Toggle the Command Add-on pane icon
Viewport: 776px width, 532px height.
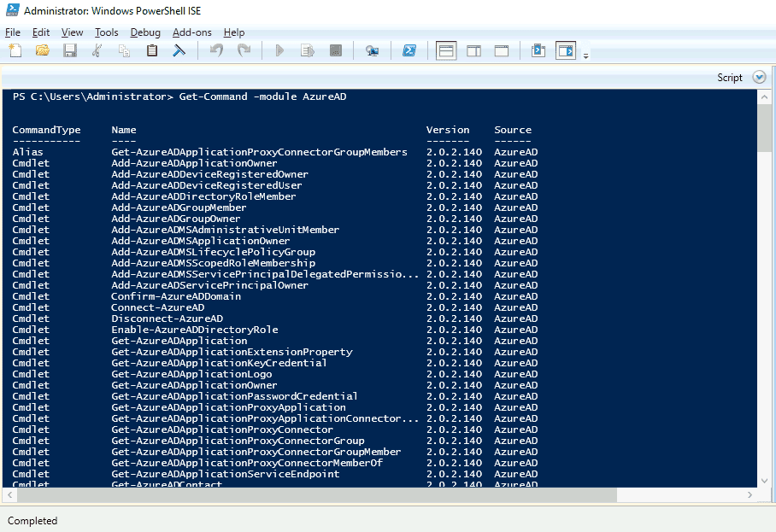pos(566,51)
